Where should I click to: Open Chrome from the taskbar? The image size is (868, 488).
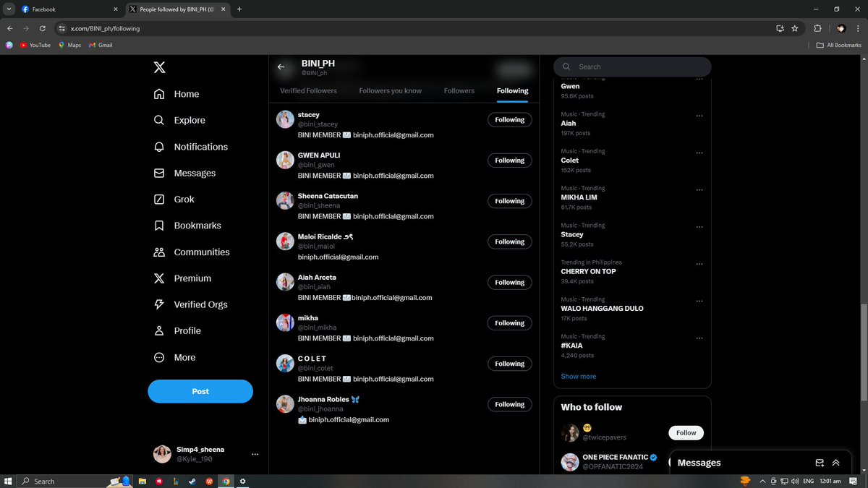click(x=226, y=481)
